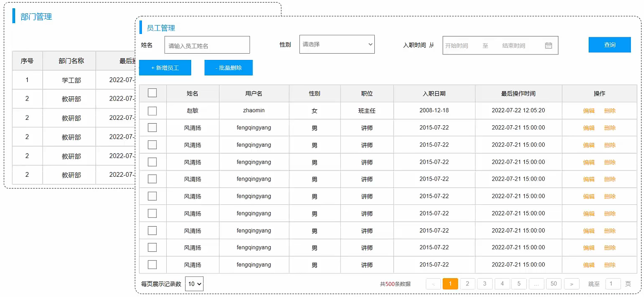Click the blue 查询 search button
The image size is (644, 297).
coord(610,44)
